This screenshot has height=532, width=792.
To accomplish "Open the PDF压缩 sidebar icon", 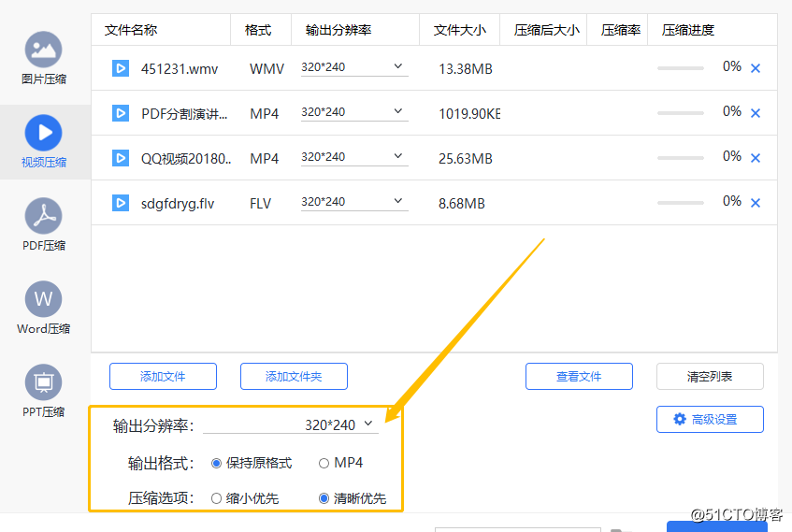I will tap(43, 216).
